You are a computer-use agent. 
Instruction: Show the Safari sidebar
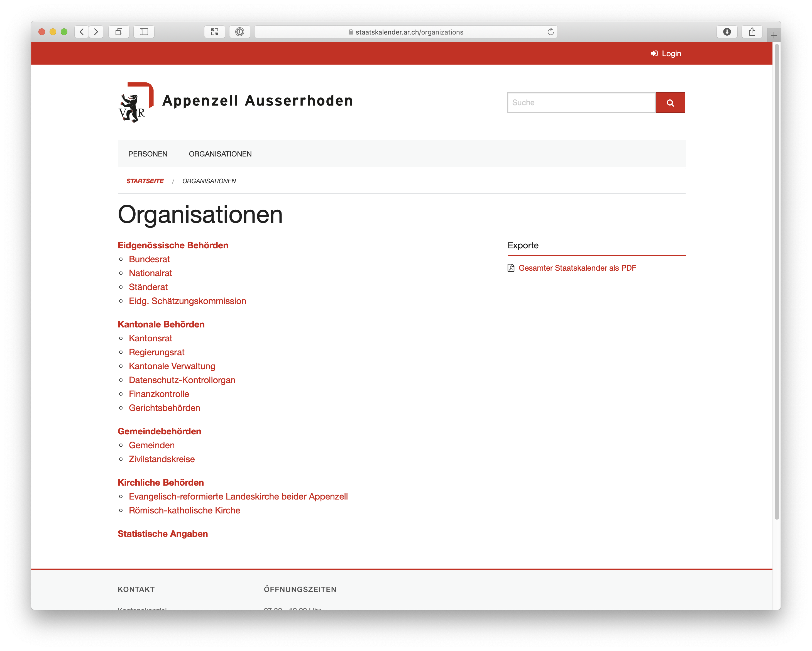[x=144, y=32]
